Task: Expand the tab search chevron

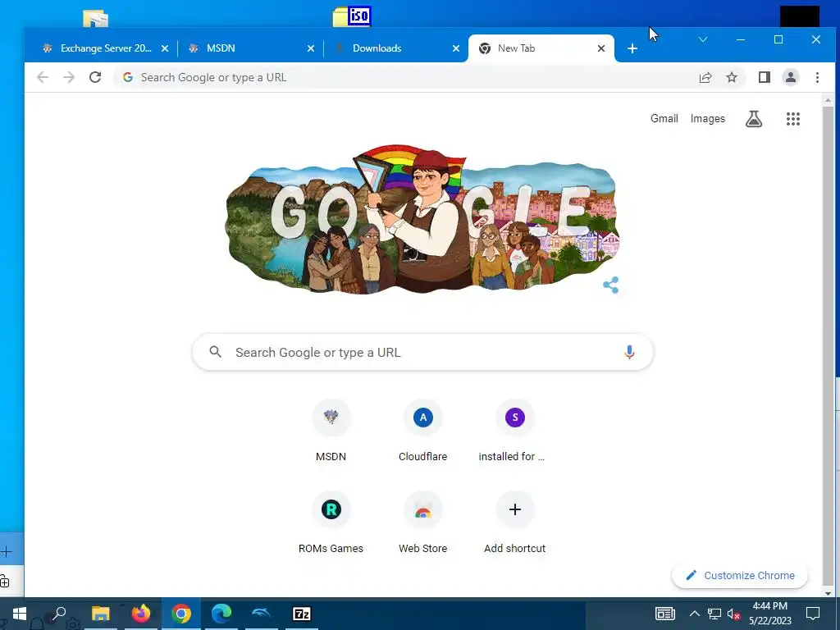Action: 703,39
